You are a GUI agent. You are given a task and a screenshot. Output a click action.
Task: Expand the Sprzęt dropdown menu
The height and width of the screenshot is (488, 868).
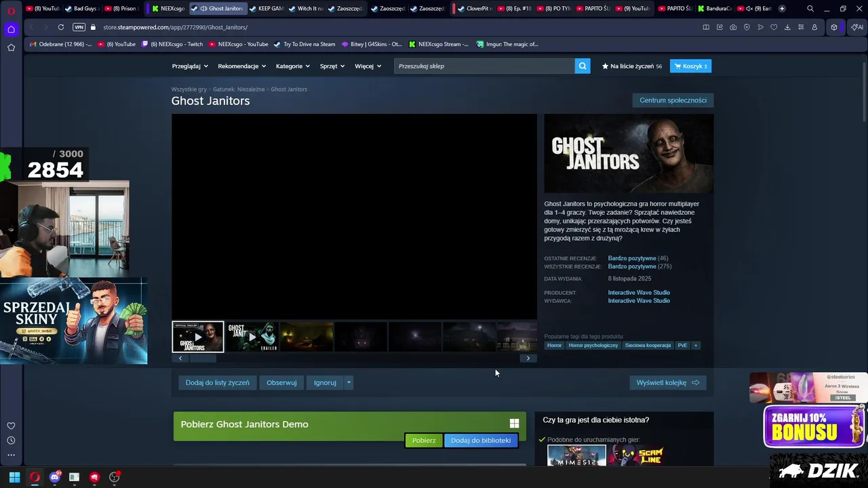click(332, 66)
